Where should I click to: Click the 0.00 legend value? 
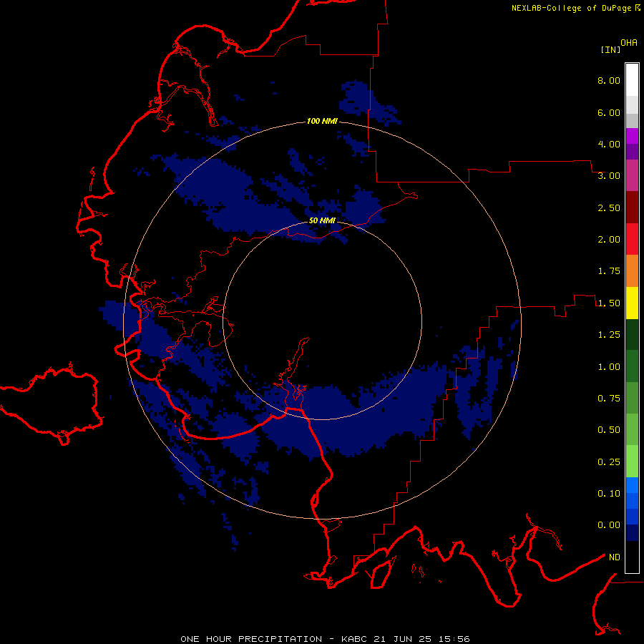point(609,525)
